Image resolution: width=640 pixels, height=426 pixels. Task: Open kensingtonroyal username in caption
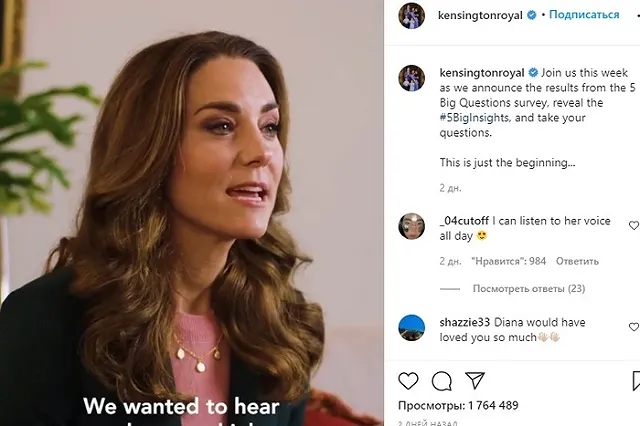coord(482,73)
